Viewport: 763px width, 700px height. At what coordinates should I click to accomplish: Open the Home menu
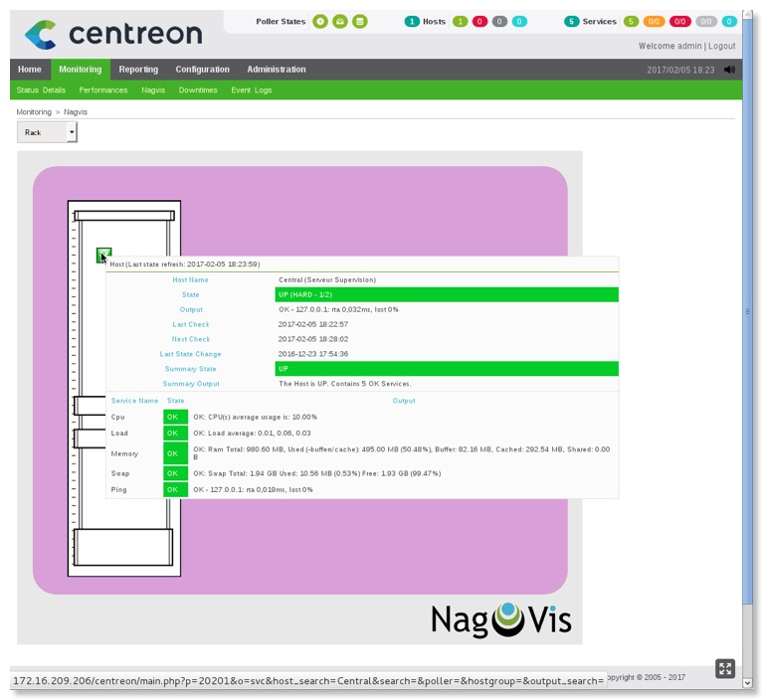30,70
